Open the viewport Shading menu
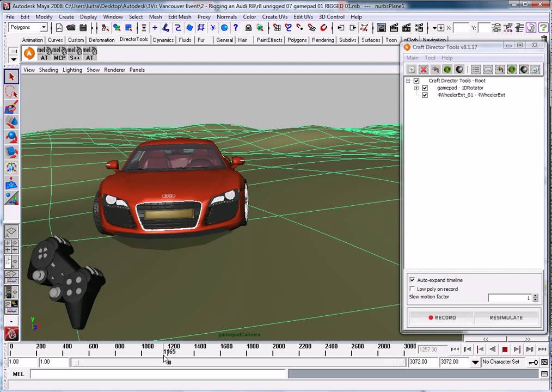The width and height of the screenshot is (552, 392). [x=48, y=70]
